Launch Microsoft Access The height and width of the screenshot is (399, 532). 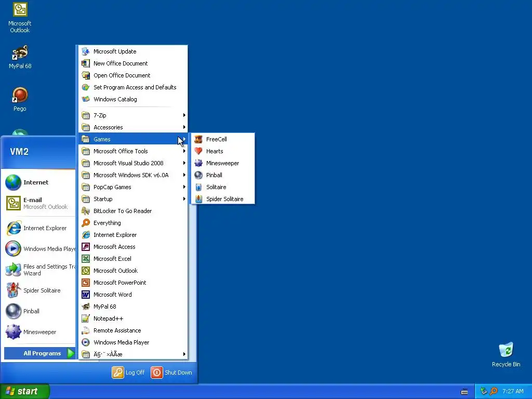[x=133, y=247]
